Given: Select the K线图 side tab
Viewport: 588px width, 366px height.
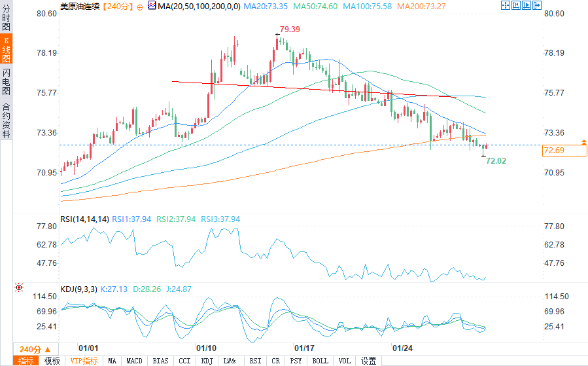Looking at the screenshot, I should click(x=7, y=49).
